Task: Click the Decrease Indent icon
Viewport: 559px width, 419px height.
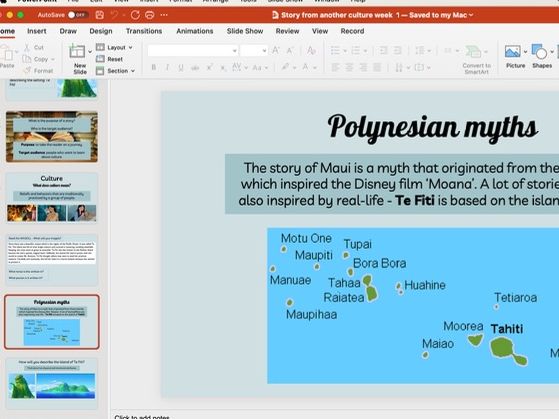Action: click(383, 51)
